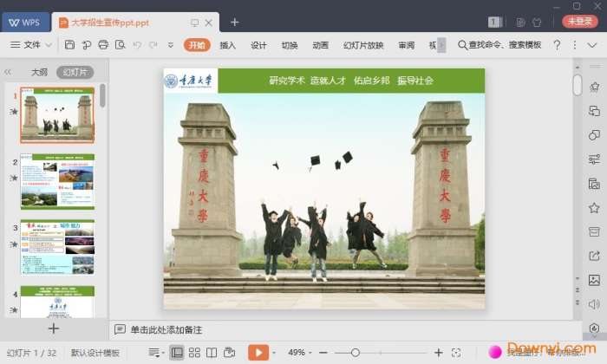Image resolution: width=607 pixels, height=364 pixels.
Task: Open the 插入 ribbon tab
Action: click(x=228, y=45)
